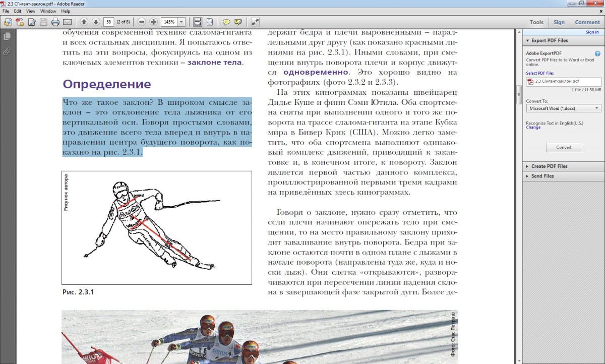Click the document scrollbar up arrow
This screenshot has height=364, width=605.
518,32
